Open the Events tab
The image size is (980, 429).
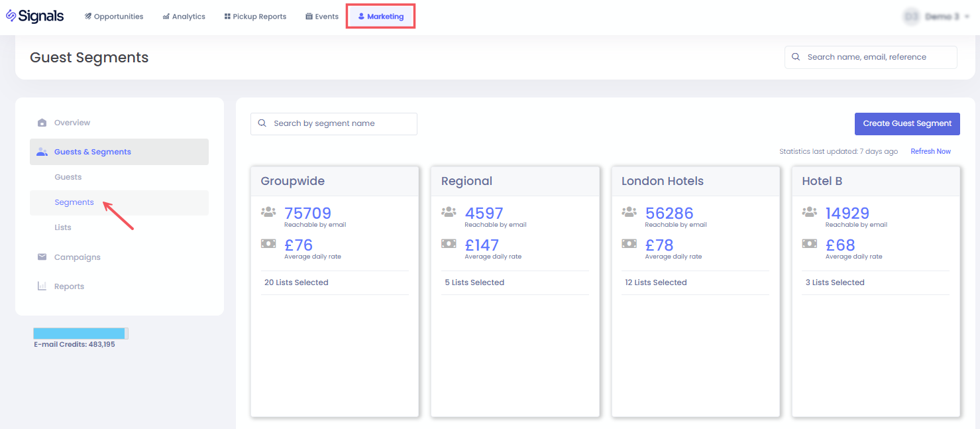322,17
